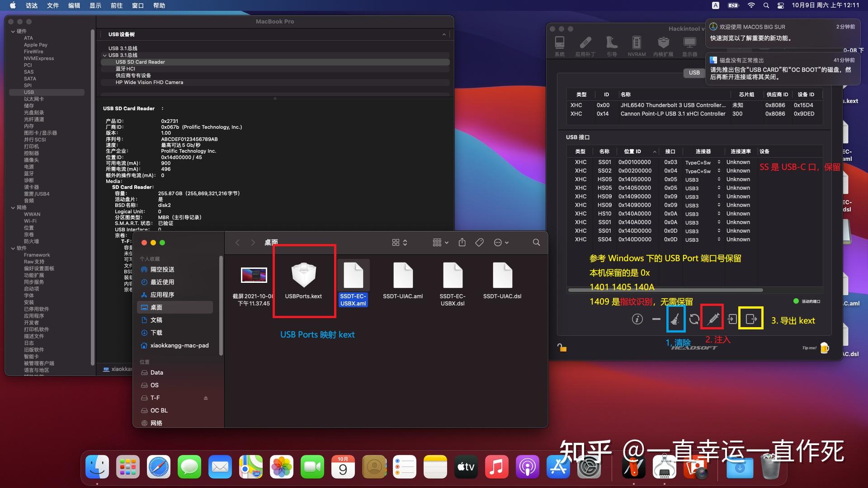This screenshot has height=488, width=868.
Task: Open the 前往 menu in the menu bar
Action: coord(116,6)
